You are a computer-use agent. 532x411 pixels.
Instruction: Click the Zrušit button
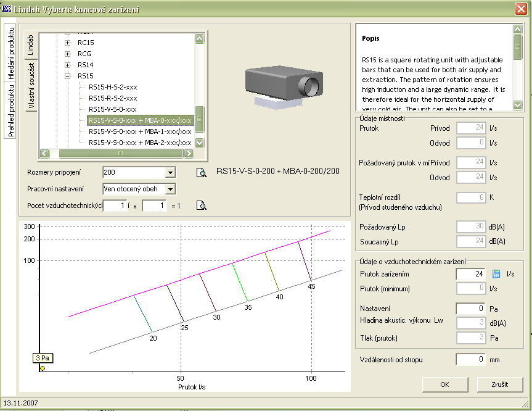coord(499,384)
